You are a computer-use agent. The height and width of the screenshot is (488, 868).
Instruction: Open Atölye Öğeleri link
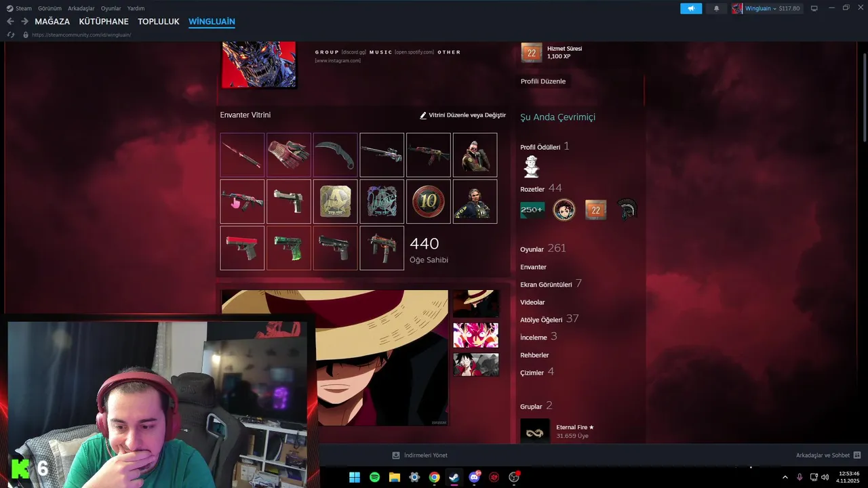tap(549, 319)
